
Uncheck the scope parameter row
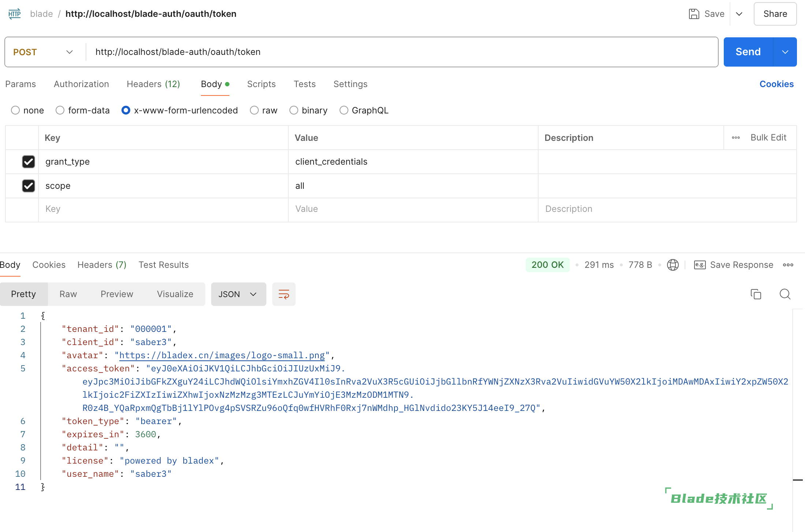29,186
